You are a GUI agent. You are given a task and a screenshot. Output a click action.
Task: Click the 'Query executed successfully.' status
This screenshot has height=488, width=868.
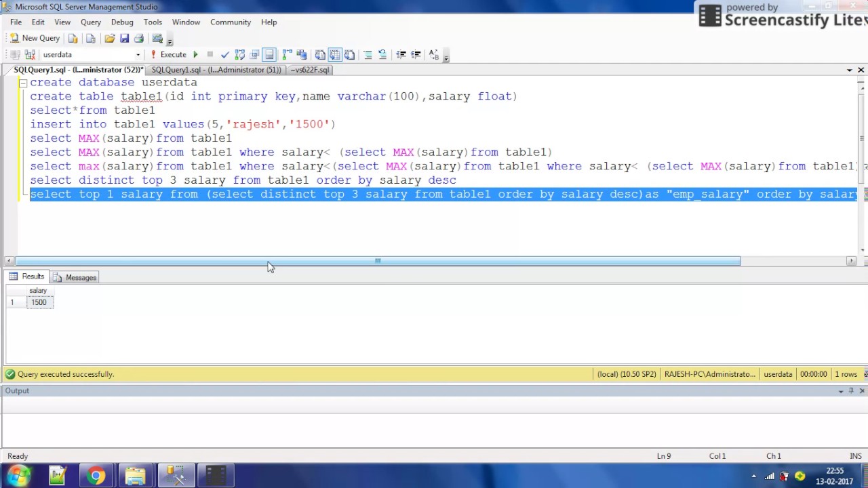click(66, 374)
